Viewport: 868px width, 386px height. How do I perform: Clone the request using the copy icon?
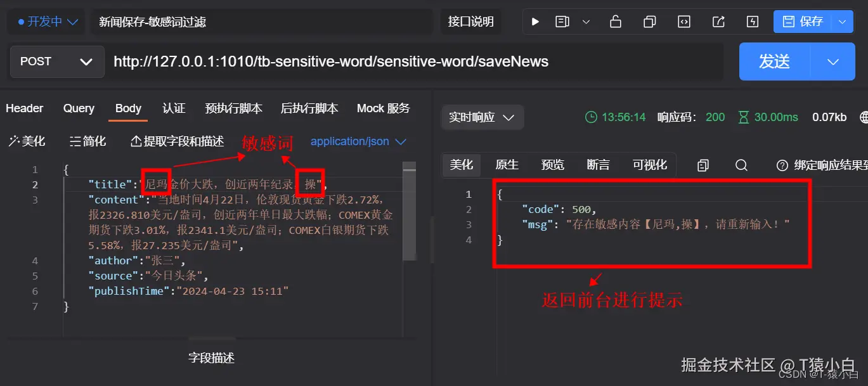(x=649, y=21)
